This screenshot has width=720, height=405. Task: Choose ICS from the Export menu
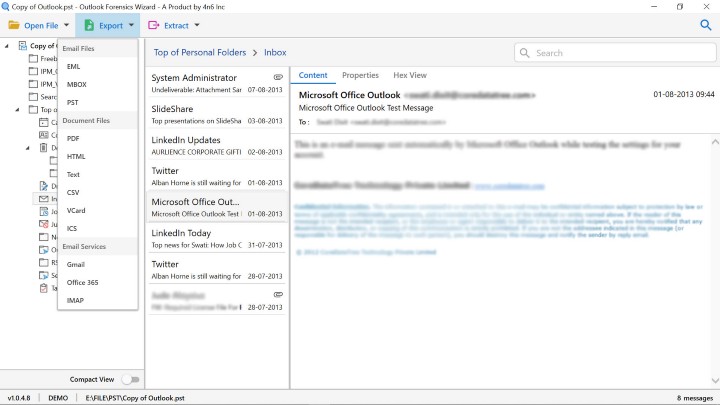click(x=98, y=228)
